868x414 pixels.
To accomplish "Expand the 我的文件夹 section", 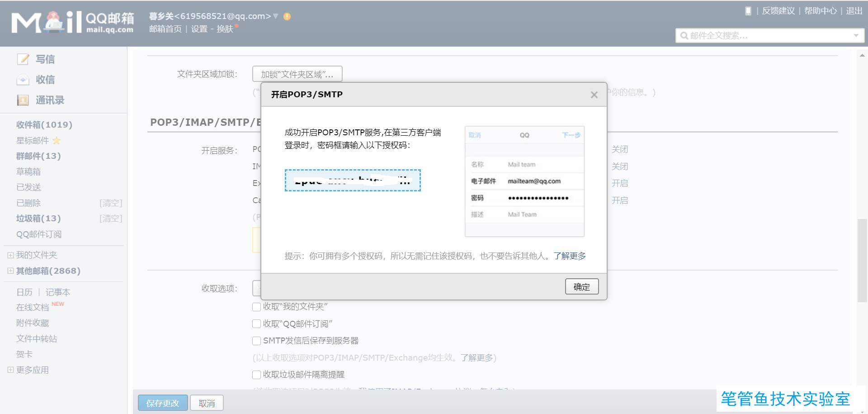I will [10, 255].
